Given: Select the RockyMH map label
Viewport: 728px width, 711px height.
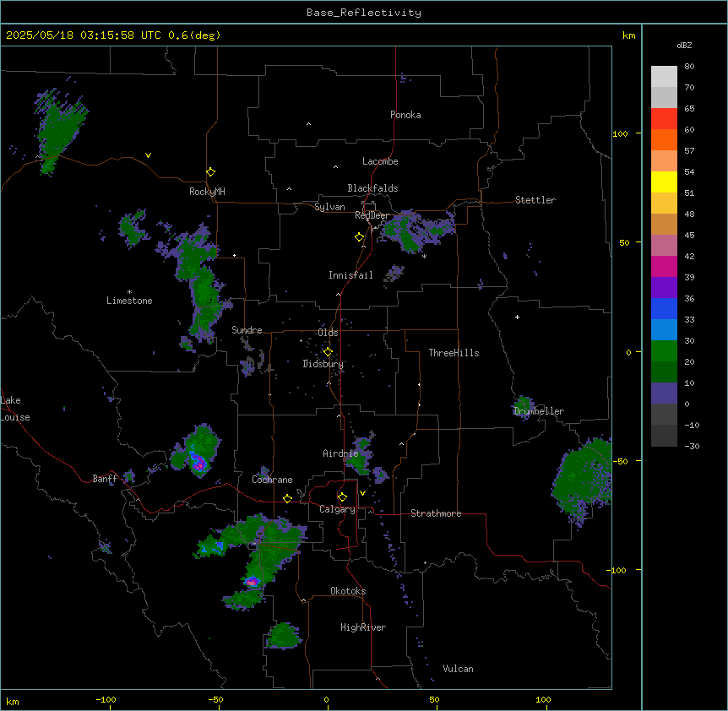Looking at the screenshot, I should pyautogui.click(x=207, y=192).
